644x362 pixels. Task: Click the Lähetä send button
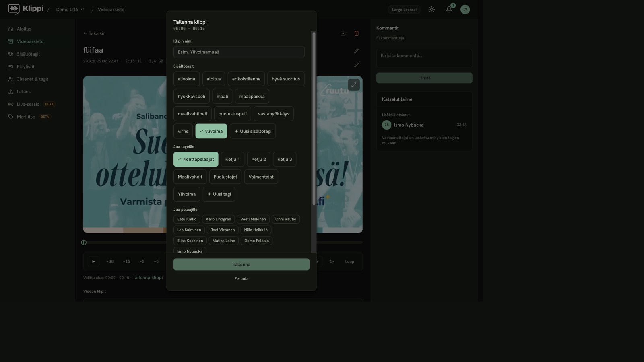[x=424, y=78]
